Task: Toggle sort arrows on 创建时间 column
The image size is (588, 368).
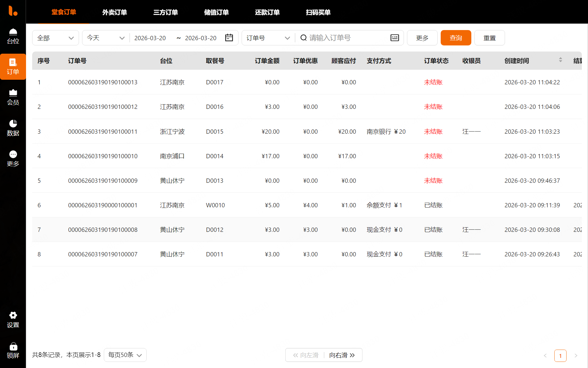Action: pos(560,60)
